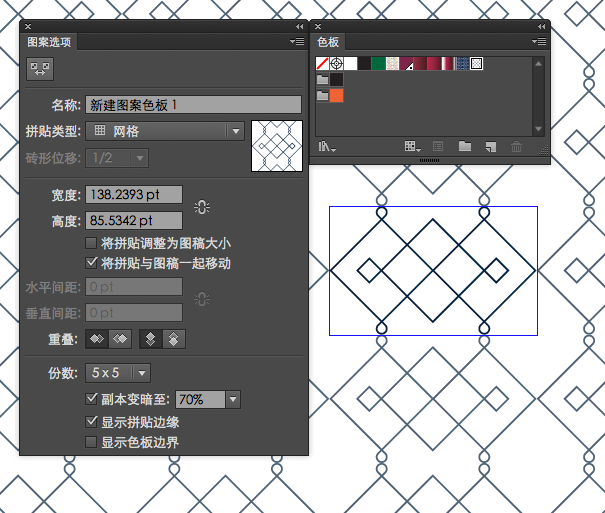Pick the dark maroon gradient swatch

coord(420,63)
